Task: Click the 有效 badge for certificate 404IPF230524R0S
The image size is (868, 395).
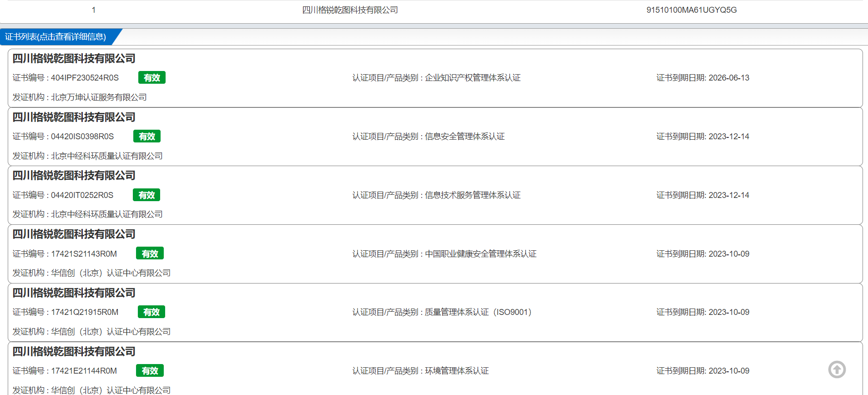Action: coord(152,78)
